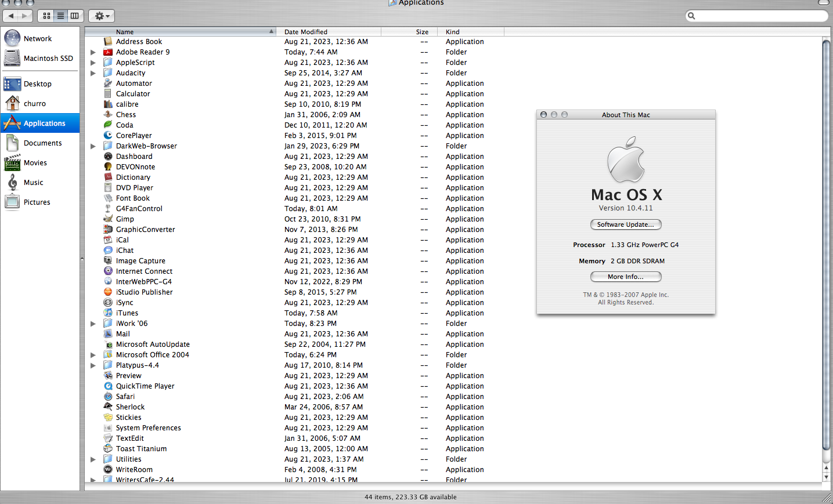Select the calibre app icon
The height and width of the screenshot is (504, 833).
click(108, 104)
